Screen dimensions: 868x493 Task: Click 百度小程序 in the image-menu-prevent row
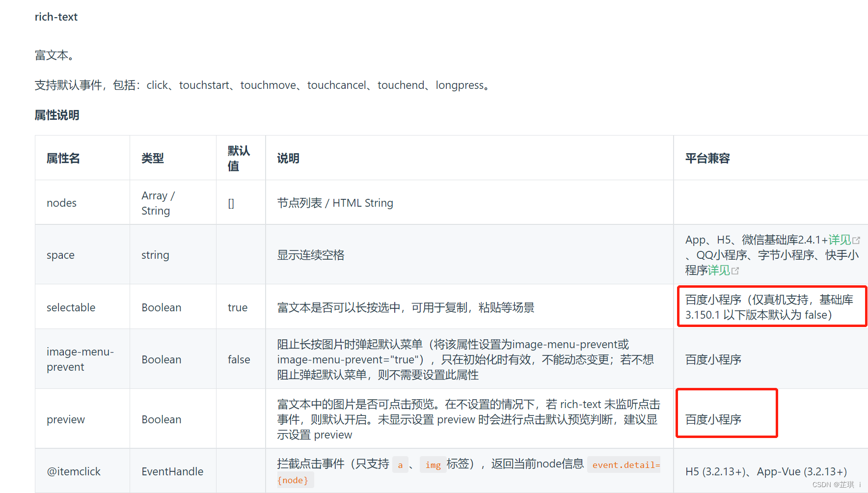coord(713,359)
